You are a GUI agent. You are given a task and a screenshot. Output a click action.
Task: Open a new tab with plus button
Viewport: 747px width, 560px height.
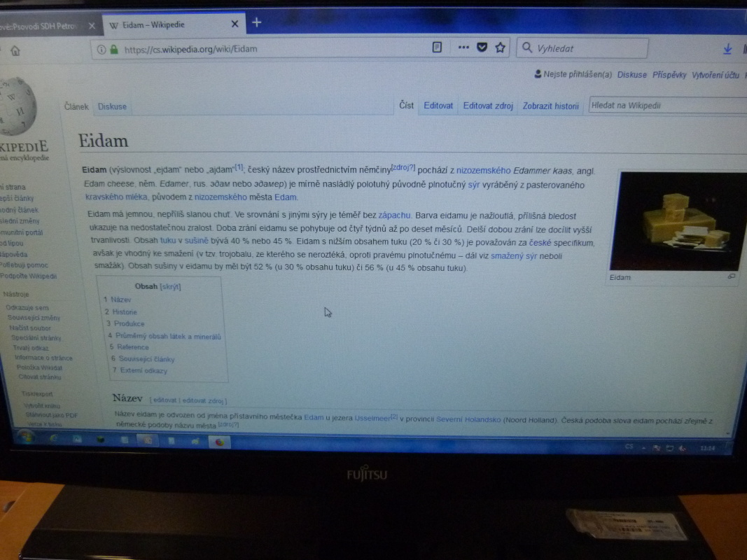(x=256, y=22)
